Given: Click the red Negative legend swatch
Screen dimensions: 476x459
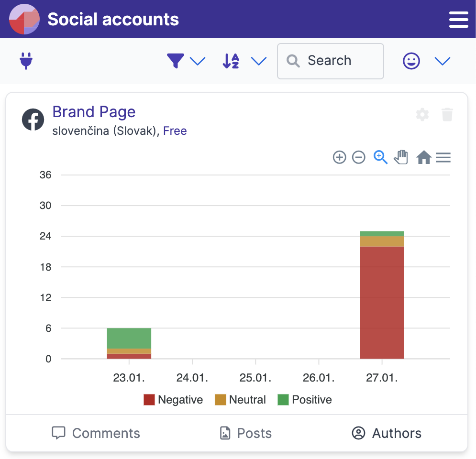Looking at the screenshot, I should point(149,400).
